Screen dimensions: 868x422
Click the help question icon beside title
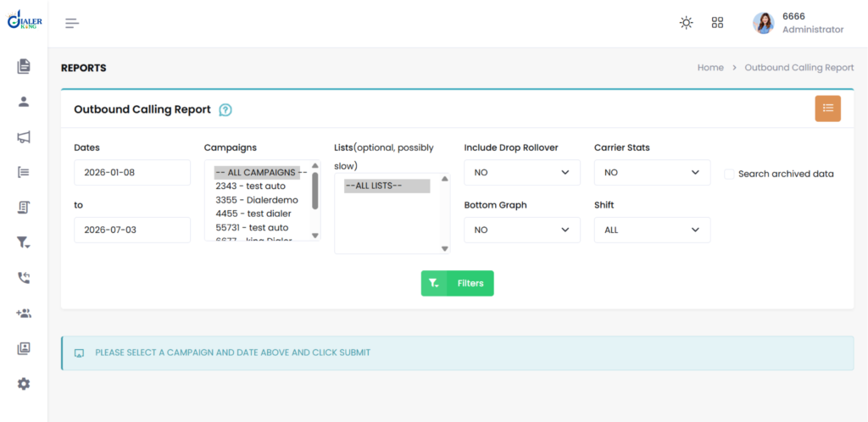(225, 110)
